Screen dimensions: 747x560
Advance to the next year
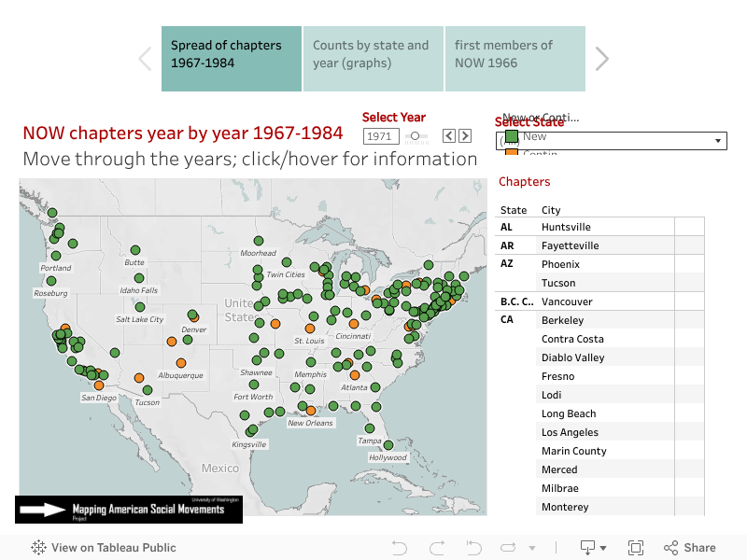(465, 136)
